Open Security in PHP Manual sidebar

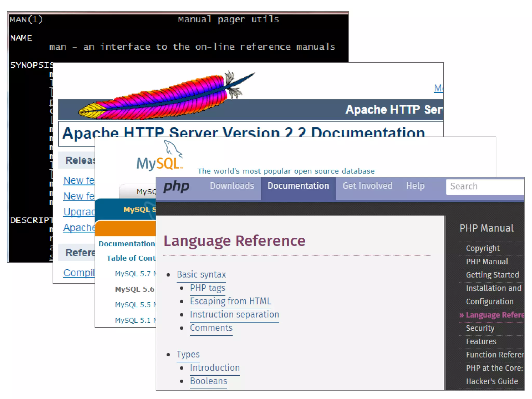pos(480,328)
